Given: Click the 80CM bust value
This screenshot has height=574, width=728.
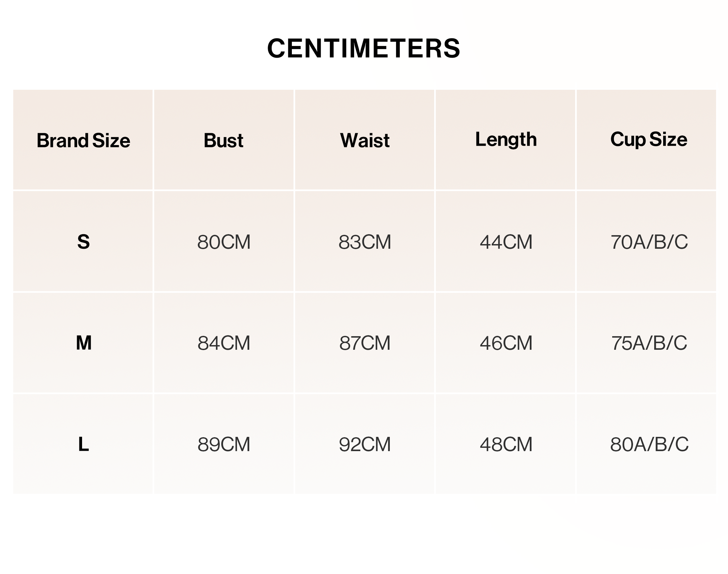Looking at the screenshot, I should click(x=224, y=242).
